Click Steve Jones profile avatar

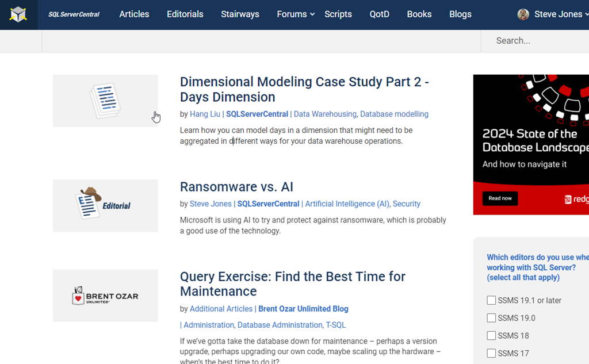pos(523,14)
